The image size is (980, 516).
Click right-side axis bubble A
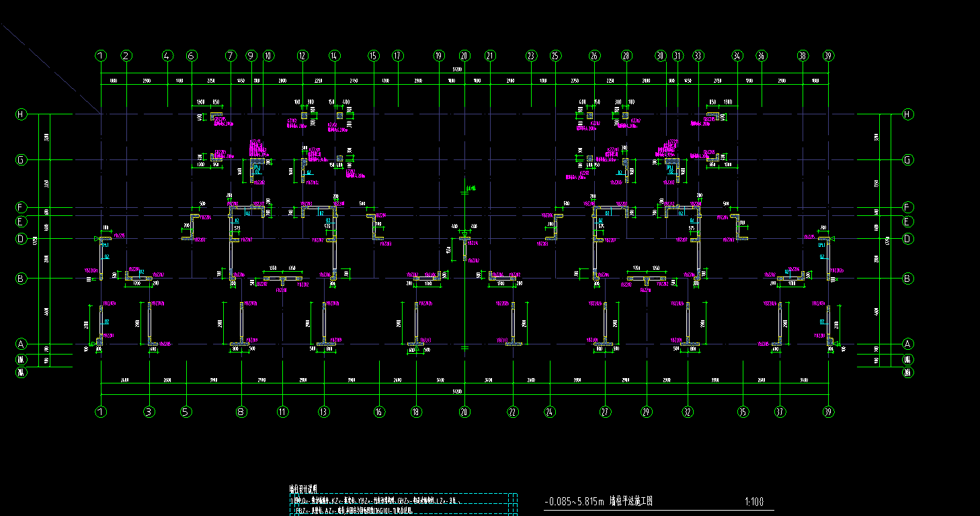point(908,344)
